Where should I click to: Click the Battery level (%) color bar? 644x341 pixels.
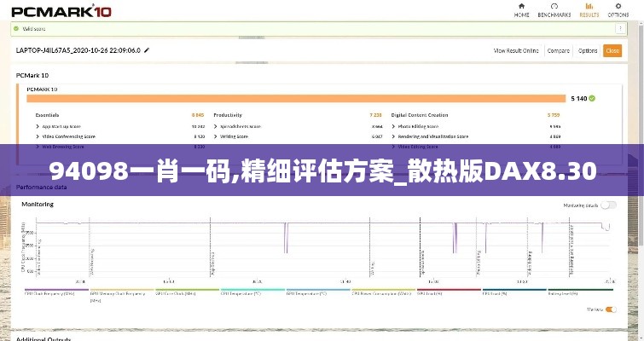click(580, 290)
